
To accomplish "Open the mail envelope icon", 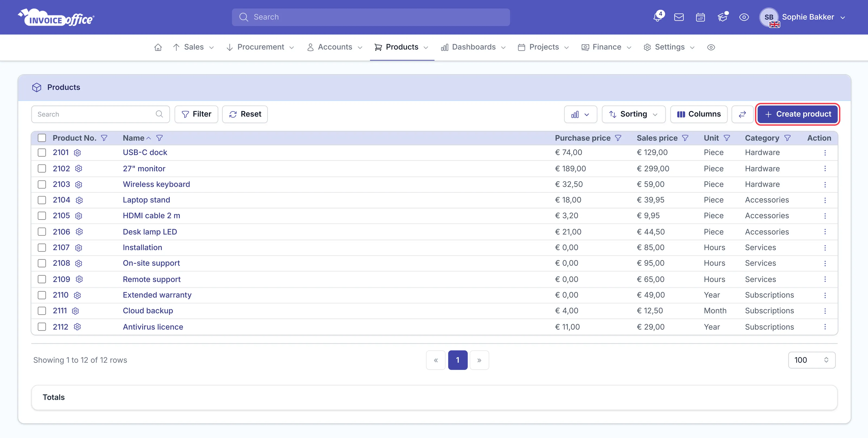I will click(679, 17).
